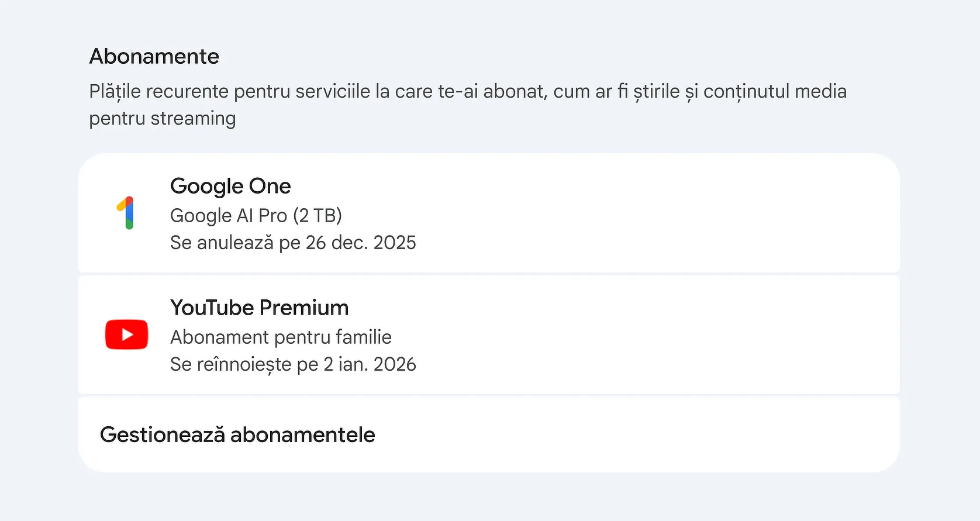Open the YouTube Premium subscription title
This screenshot has height=521, width=980.
click(x=259, y=308)
